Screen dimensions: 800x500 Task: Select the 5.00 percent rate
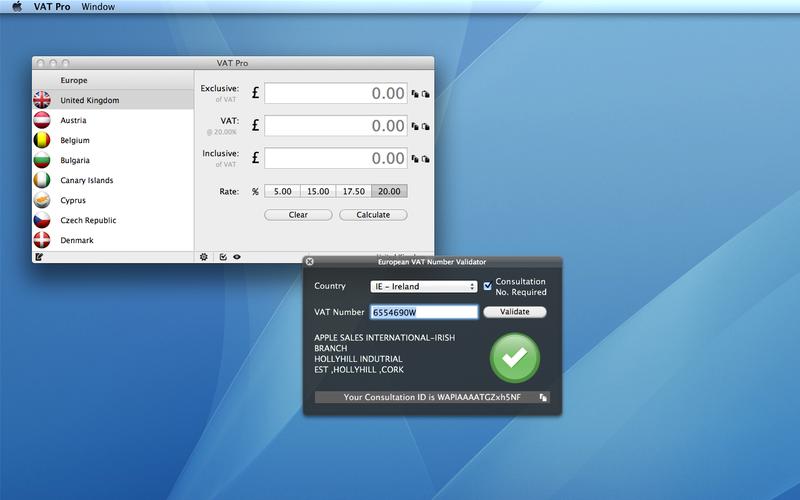coord(282,191)
